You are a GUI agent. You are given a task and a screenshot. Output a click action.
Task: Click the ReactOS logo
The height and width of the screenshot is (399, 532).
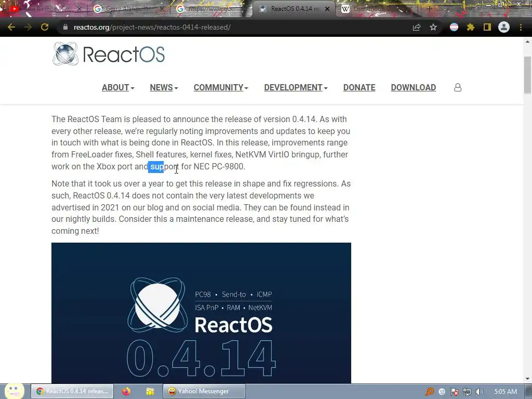(x=109, y=54)
